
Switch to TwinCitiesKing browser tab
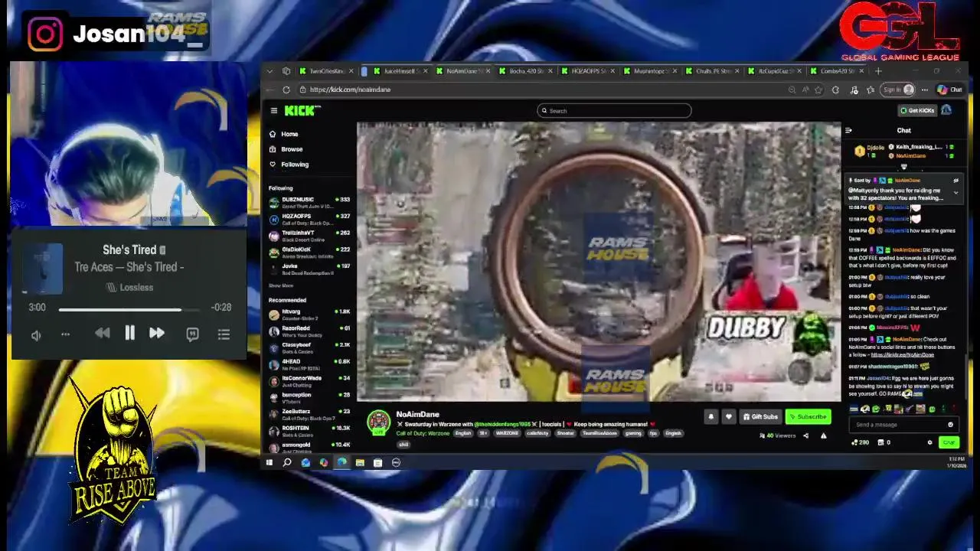tap(325, 71)
